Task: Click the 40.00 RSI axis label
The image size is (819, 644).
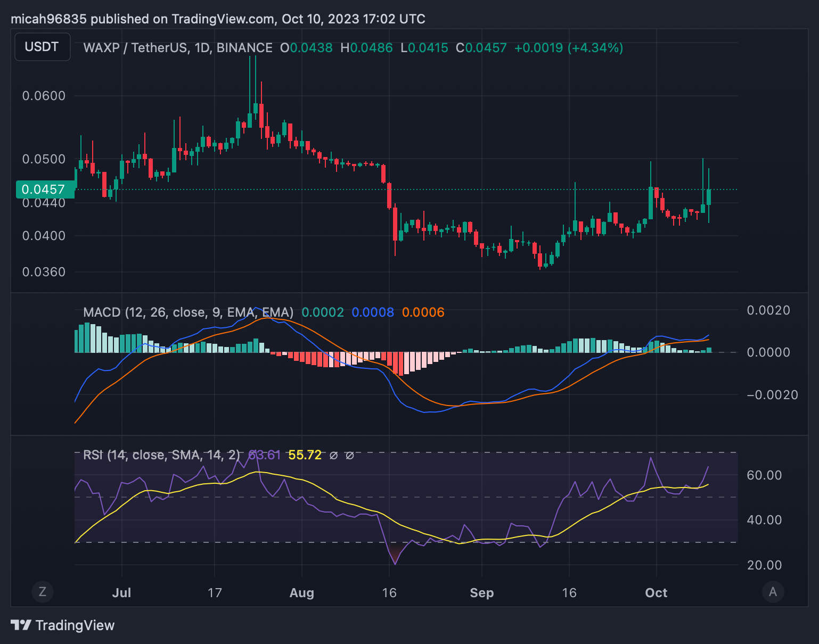Action: [x=764, y=520]
